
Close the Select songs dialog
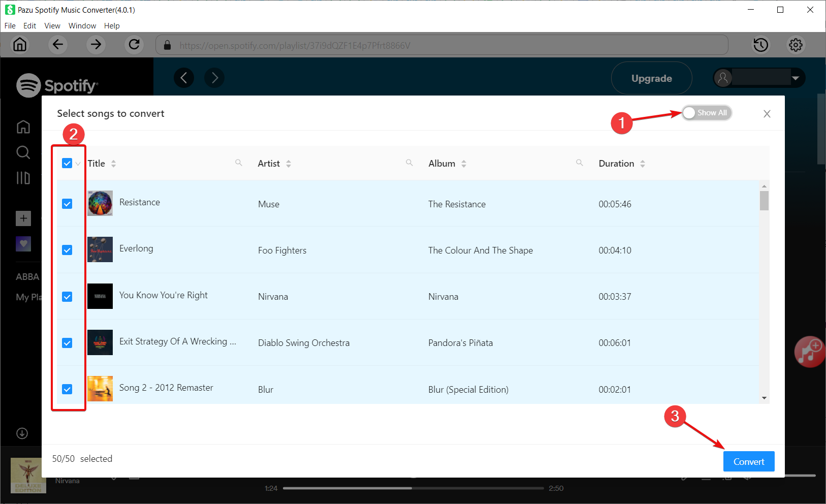tap(767, 114)
